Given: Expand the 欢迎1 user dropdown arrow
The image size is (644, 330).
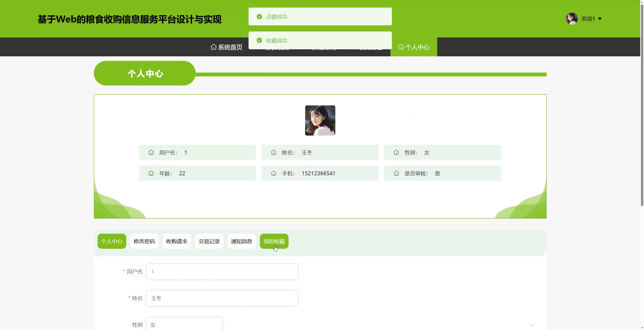Looking at the screenshot, I should 600,19.
